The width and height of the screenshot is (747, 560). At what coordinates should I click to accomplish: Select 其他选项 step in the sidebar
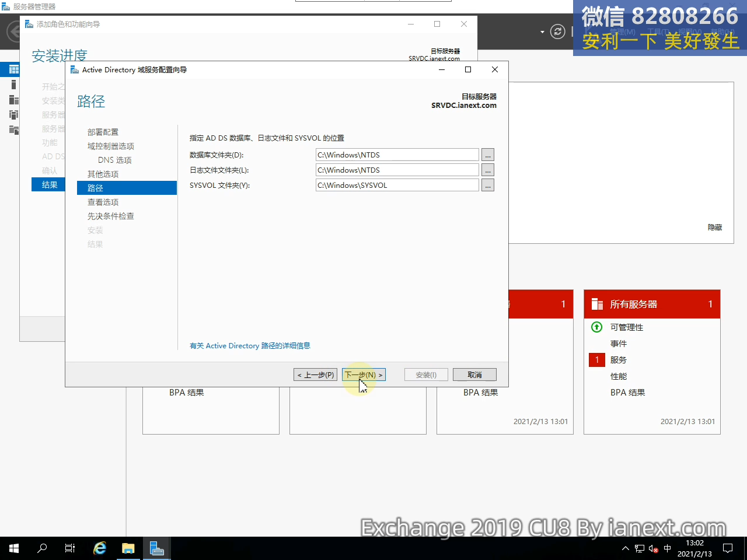103,174
